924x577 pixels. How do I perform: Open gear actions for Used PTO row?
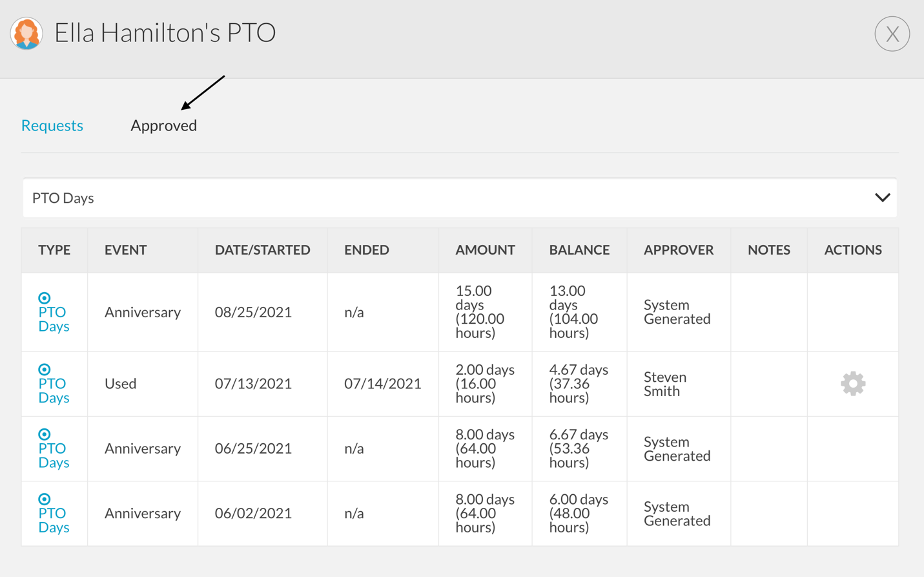coord(852,384)
